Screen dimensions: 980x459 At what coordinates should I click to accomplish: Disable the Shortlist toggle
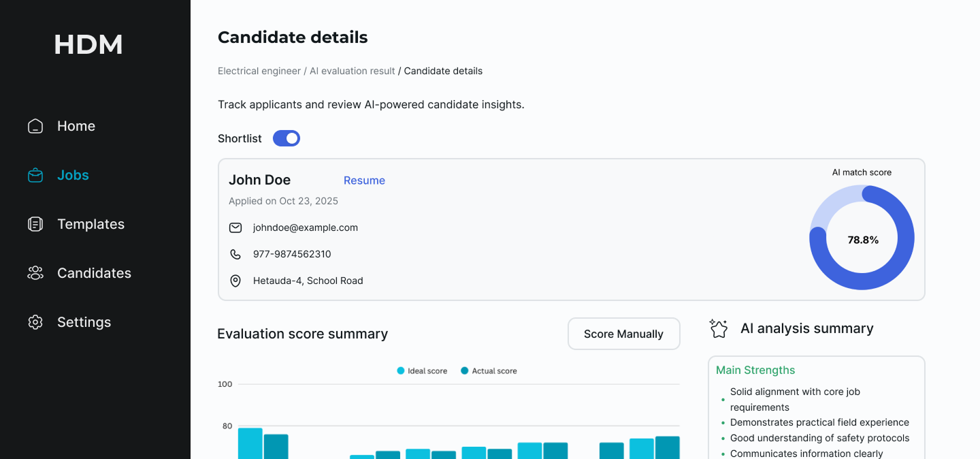click(x=286, y=138)
